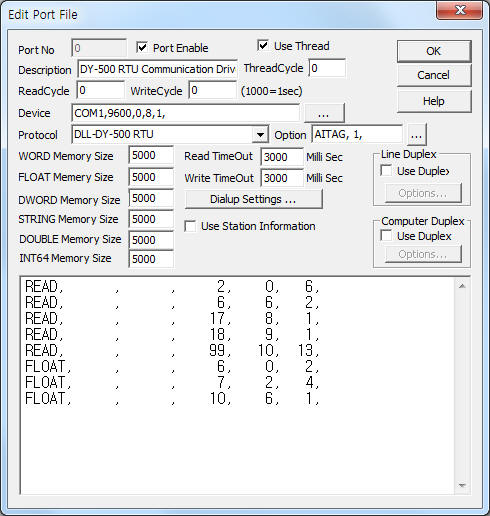The image size is (490, 516).
Task: Focus the DOUBLE Memory Size field
Action: [x=151, y=240]
